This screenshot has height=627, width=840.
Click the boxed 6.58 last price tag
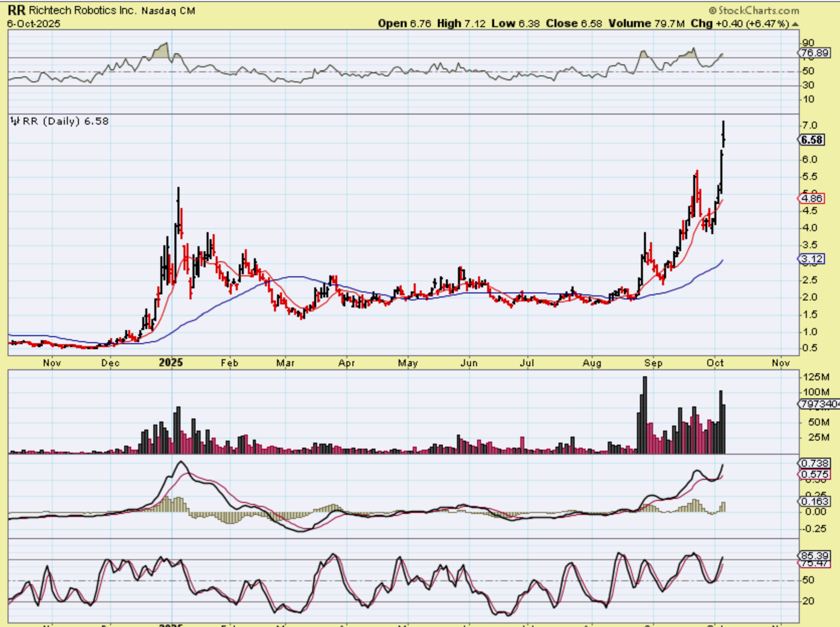click(x=812, y=140)
